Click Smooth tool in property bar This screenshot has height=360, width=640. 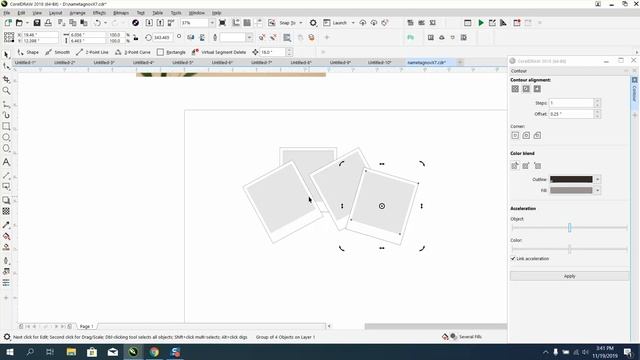(58, 52)
